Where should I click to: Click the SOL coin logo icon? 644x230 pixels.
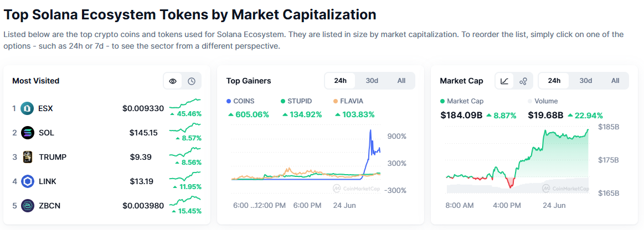(27, 133)
